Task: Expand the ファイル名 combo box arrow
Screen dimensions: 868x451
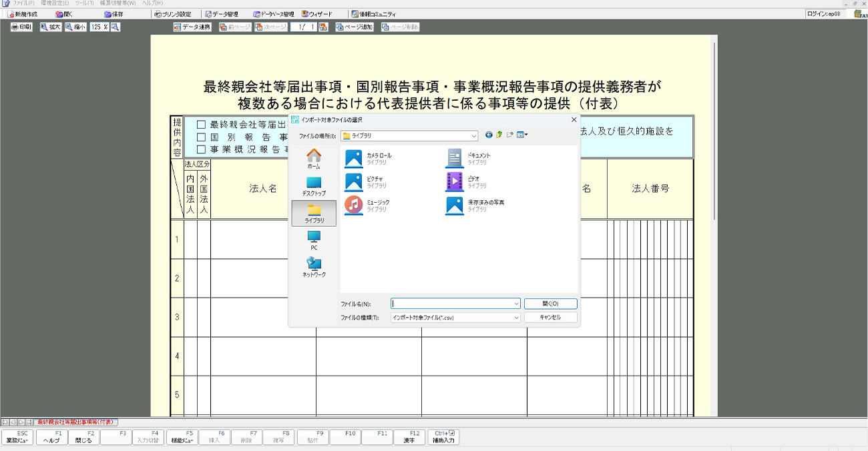Action: click(516, 304)
